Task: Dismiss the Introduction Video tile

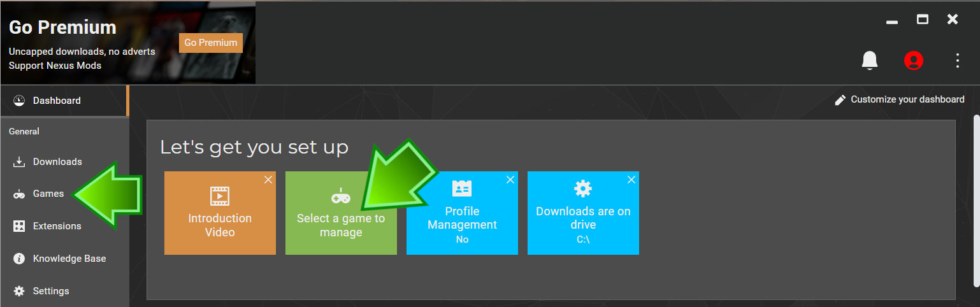Action: [268, 180]
